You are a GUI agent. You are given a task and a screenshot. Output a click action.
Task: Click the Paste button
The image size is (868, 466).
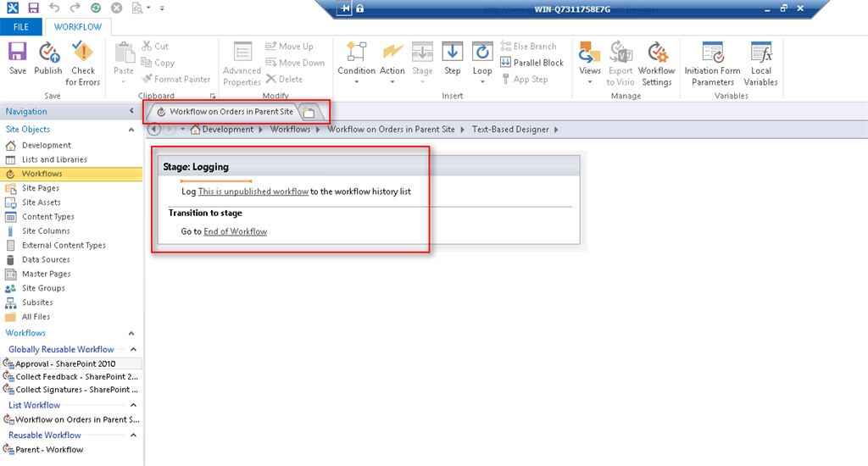124,63
